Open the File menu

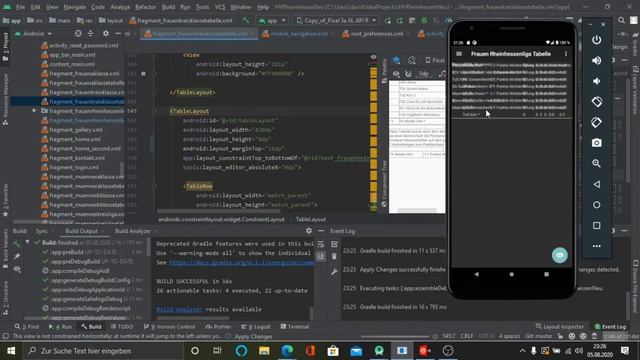(x=20, y=7)
